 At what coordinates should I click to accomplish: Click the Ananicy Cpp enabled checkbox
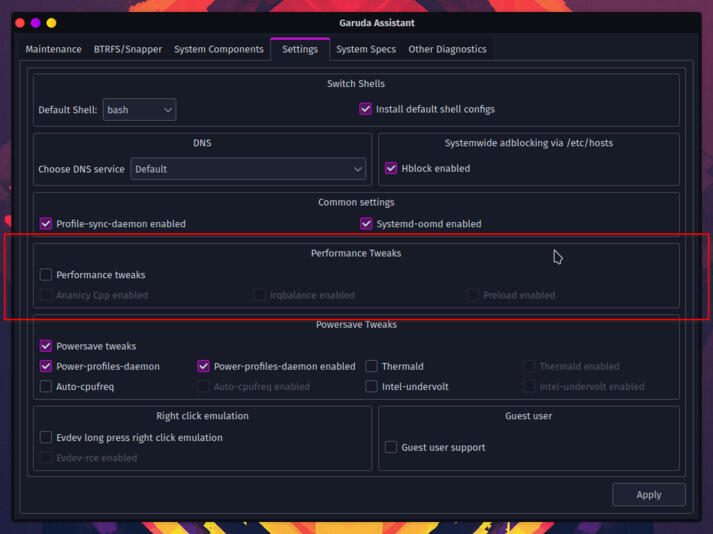click(45, 295)
